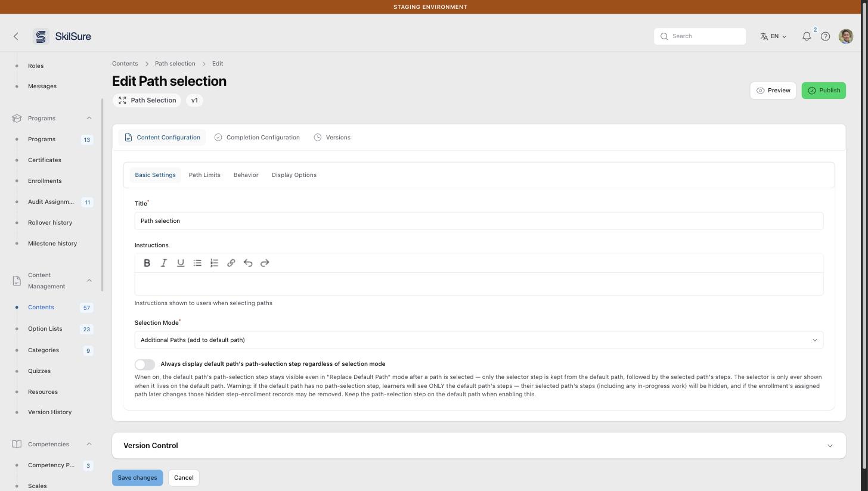Open the user avatar menu
Screen dimensions: 868x491
[x=846, y=36]
